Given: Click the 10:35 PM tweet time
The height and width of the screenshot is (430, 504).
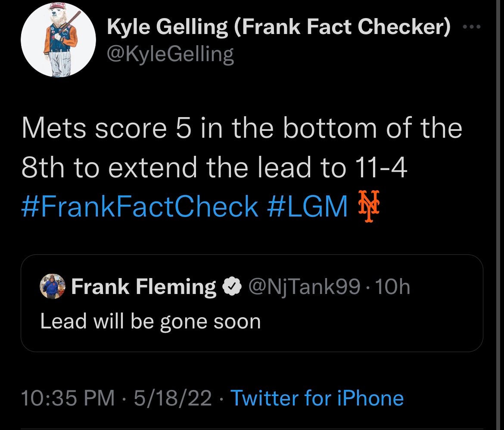Looking at the screenshot, I should 68,398.
